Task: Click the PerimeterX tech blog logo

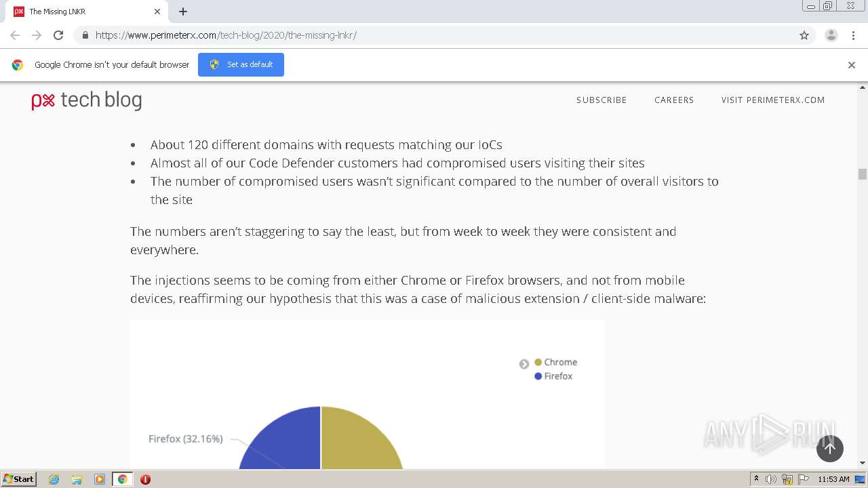Action: [87, 100]
